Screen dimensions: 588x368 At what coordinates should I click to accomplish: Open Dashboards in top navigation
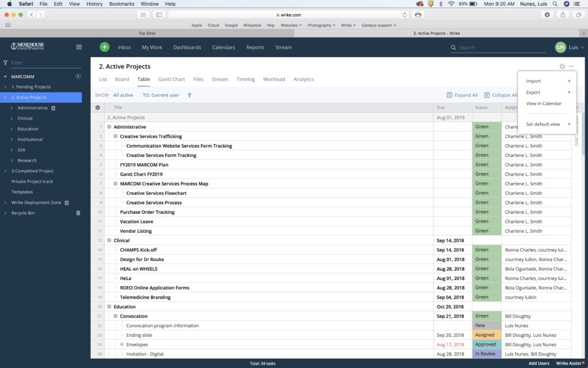coord(187,47)
